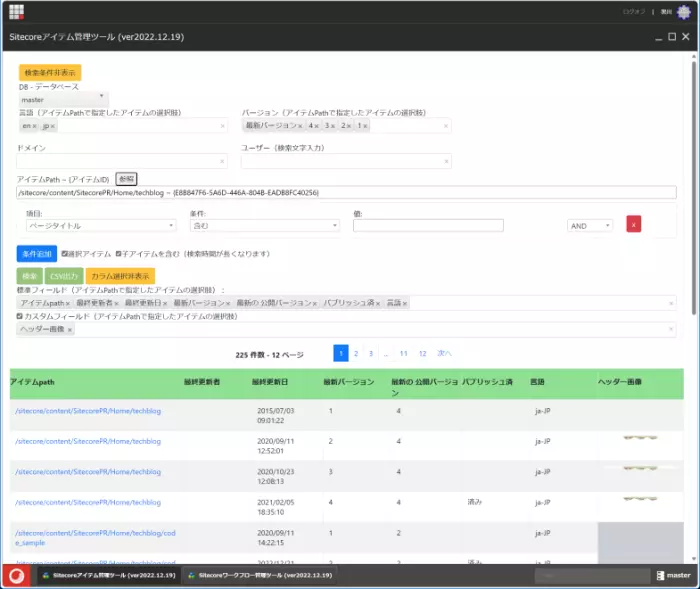Remove the ヘッダー画像 custom field tag
700x589 pixels.
click(x=70, y=330)
